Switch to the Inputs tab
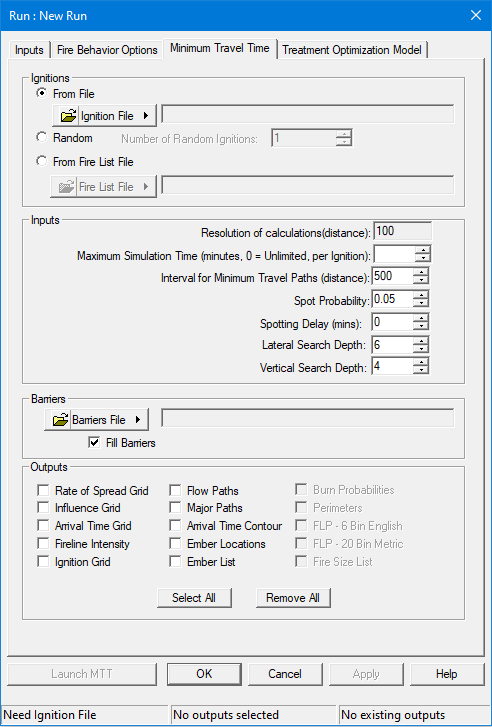492x727 pixels. (29, 50)
